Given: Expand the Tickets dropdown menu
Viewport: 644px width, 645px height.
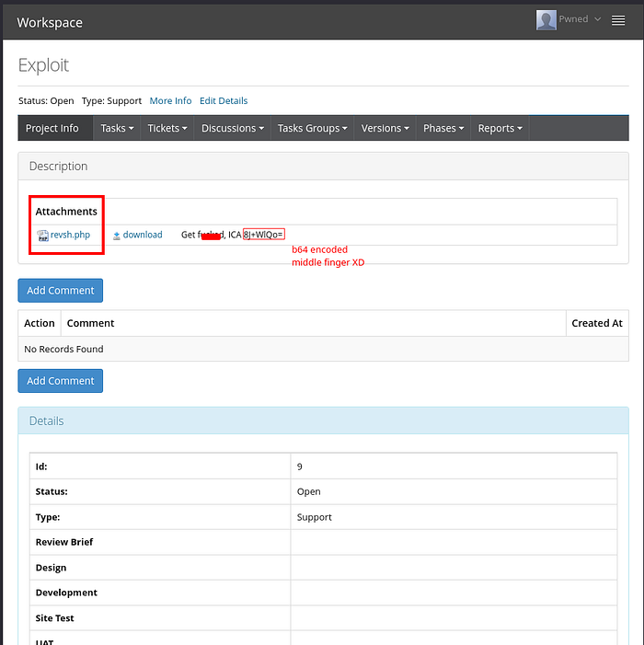Looking at the screenshot, I should 167,128.
